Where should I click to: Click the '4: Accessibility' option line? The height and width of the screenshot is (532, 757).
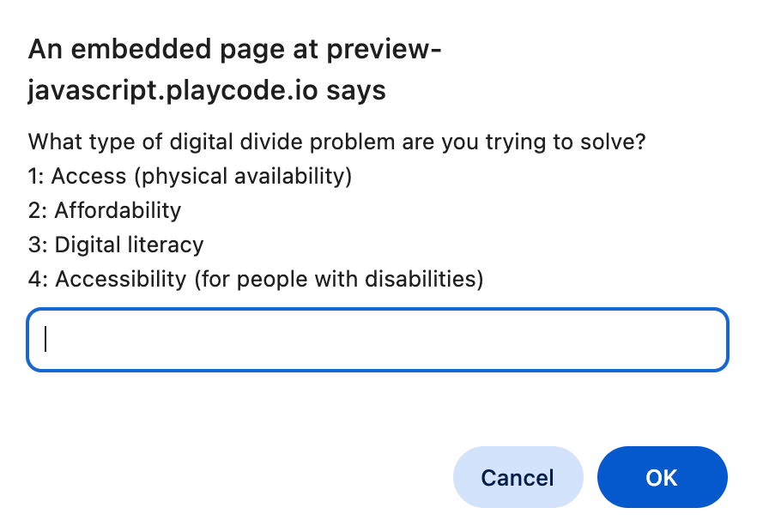[256, 279]
